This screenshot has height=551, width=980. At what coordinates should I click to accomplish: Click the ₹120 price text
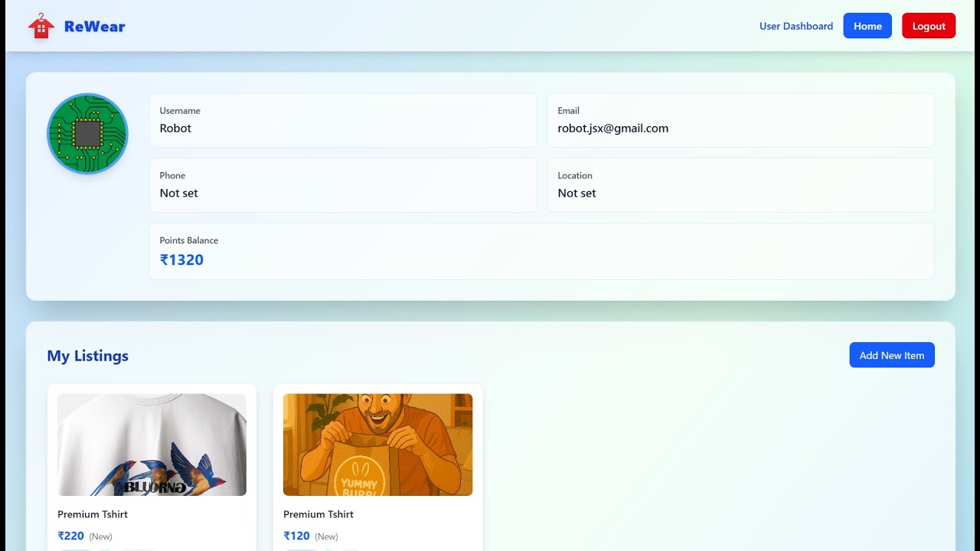tap(296, 536)
